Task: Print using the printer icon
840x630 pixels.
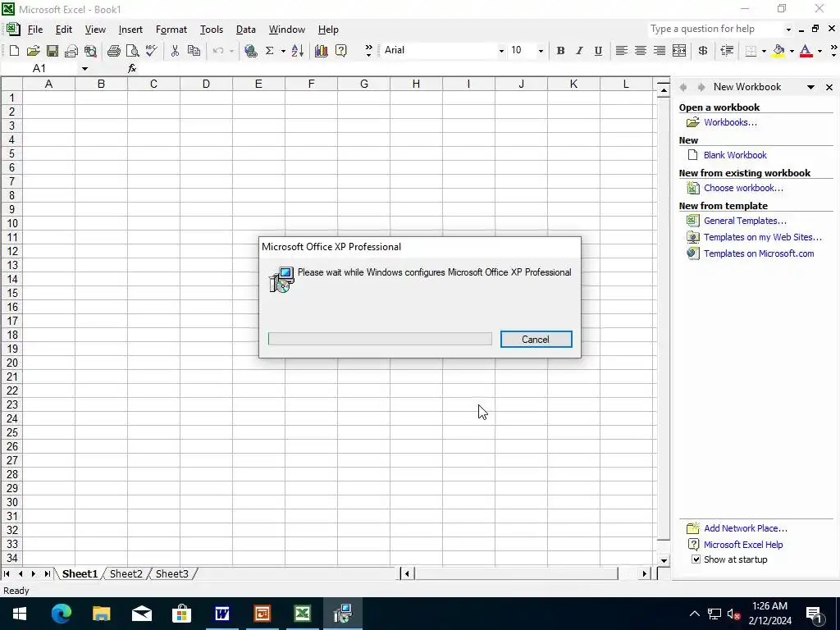Action: pos(113,51)
